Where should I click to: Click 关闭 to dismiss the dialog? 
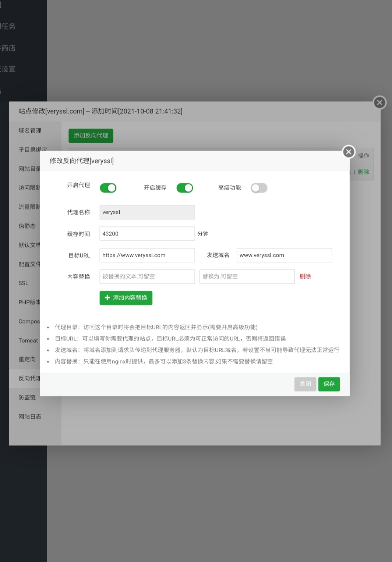[x=305, y=384]
